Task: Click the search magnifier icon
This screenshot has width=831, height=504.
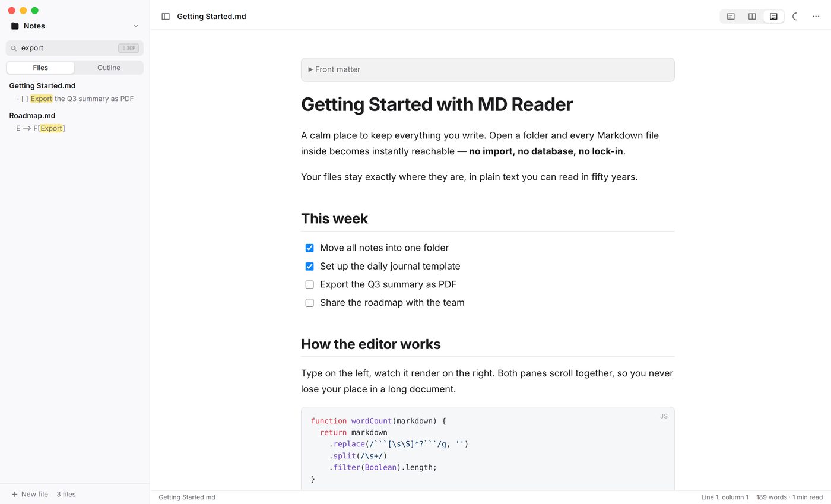Action: (x=14, y=48)
